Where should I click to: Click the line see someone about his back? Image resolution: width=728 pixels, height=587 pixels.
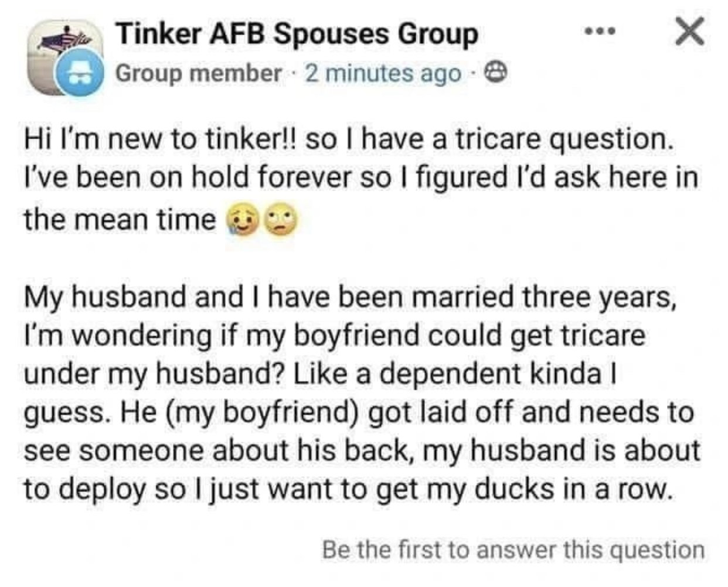tap(362, 450)
